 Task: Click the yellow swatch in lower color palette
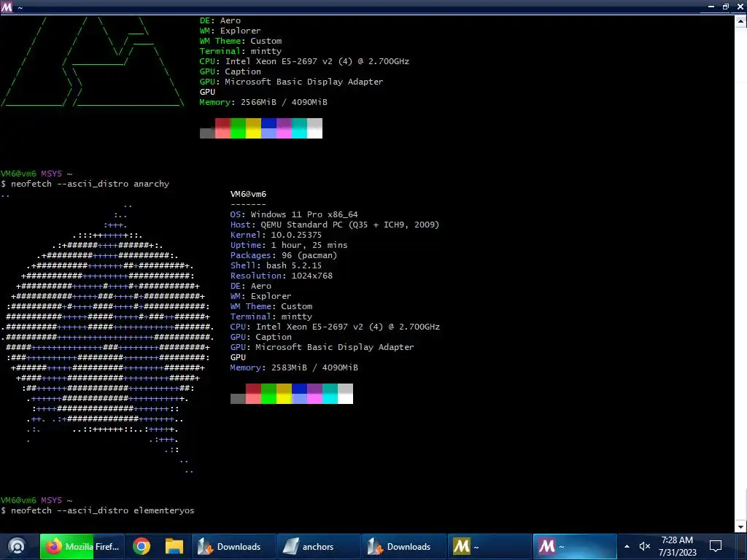pyautogui.click(x=284, y=394)
